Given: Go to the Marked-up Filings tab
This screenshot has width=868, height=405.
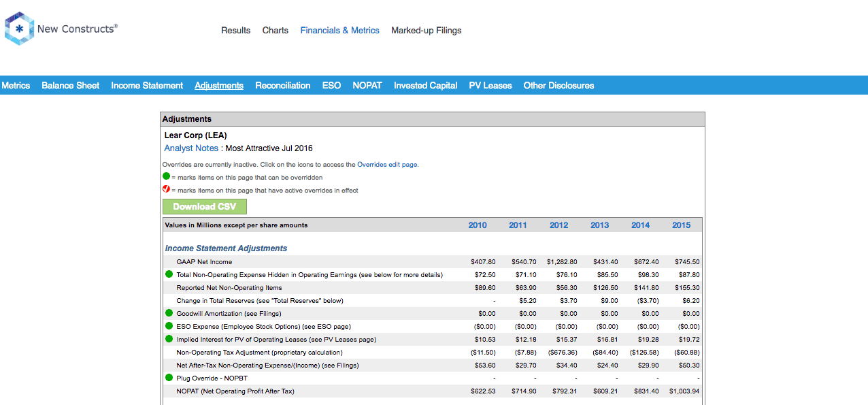Looking at the screenshot, I should [x=427, y=30].
